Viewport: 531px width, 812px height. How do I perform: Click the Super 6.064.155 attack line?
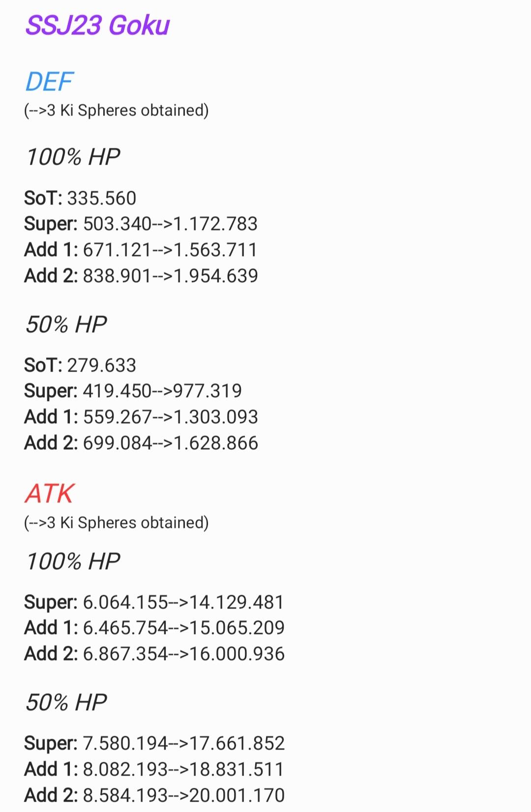(154, 603)
